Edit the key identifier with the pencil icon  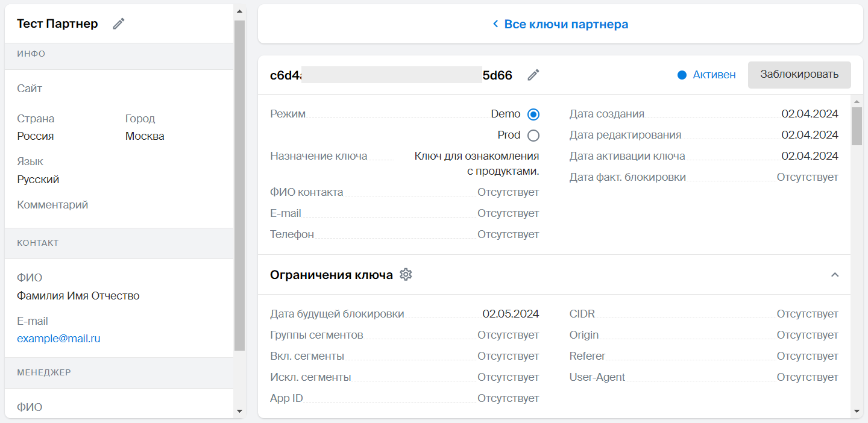coord(533,75)
